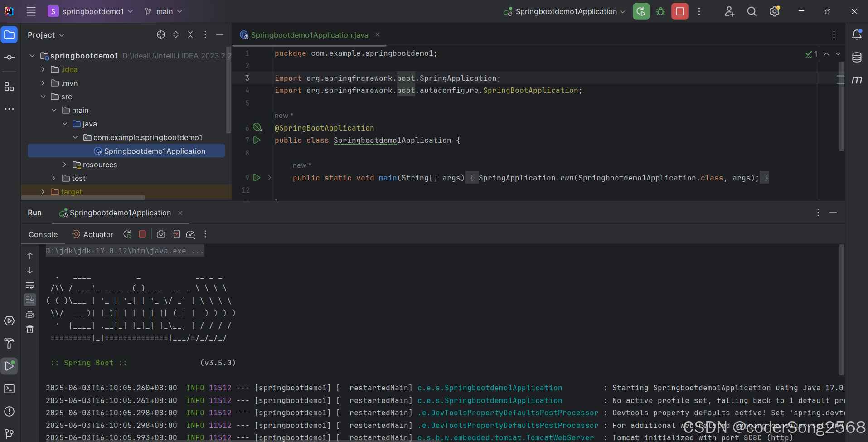Screen dimensions: 868x442
Task: Switch to the Console tab
Action: click(43, 234)
